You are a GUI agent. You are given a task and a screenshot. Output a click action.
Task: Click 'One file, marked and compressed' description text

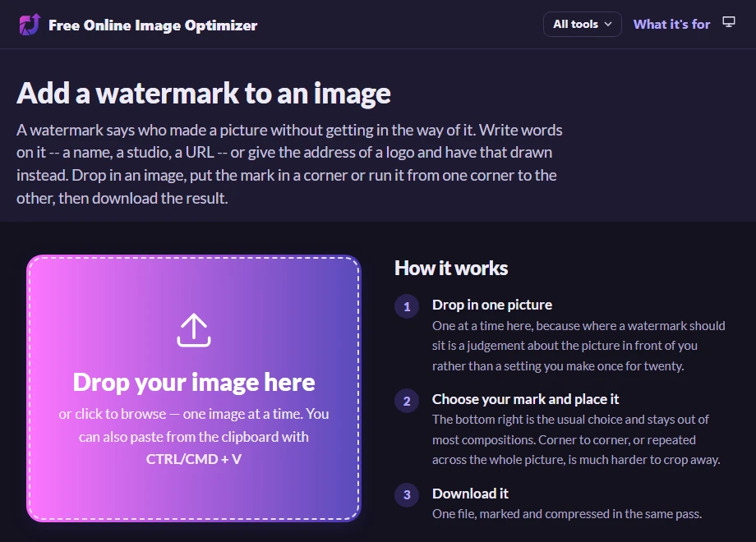(566, 514)
